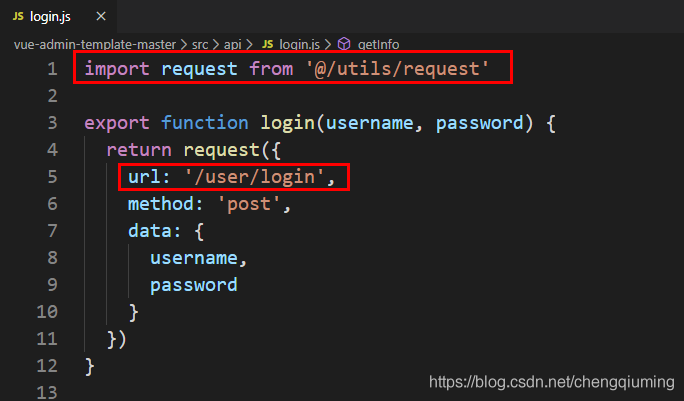Click the password parameter in function signature
Image resolution: width=684 pixels, height=401 pixels.
coord(479,123)
